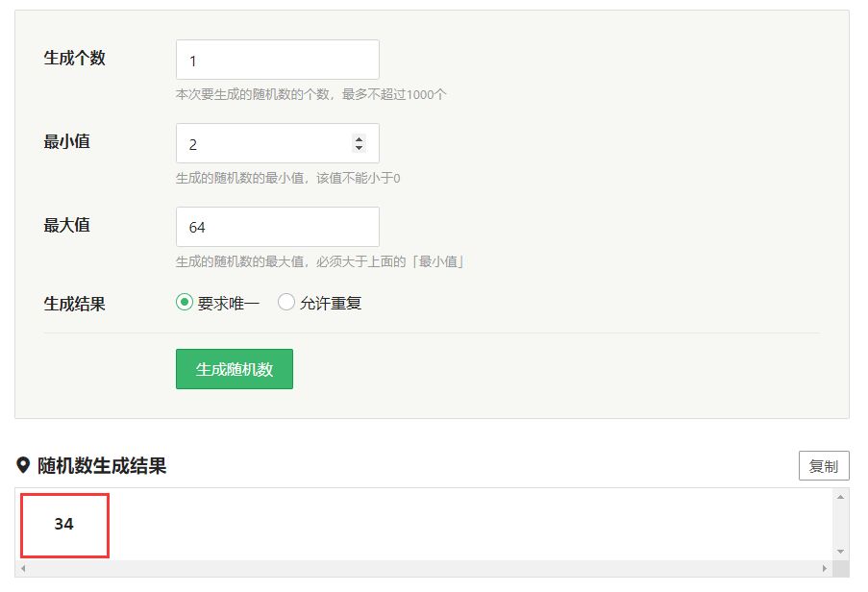Screen dimensions: 868x592
Task: Click the 最大值 input field
Action: pyautogui.click(x=278, y=227)
